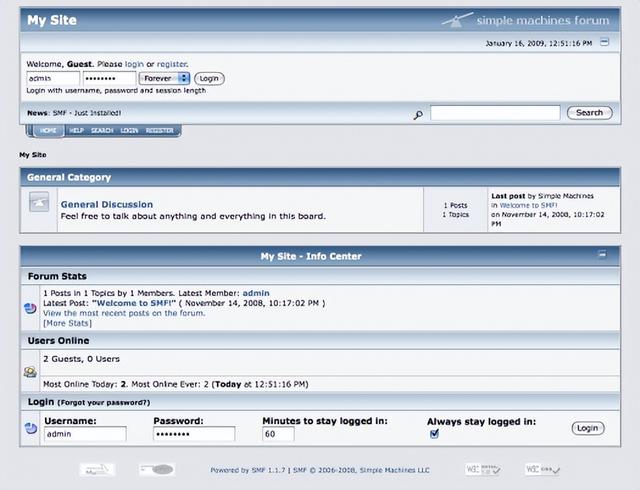
Task: Click the Login section icon
Action: tap(31, 428)
